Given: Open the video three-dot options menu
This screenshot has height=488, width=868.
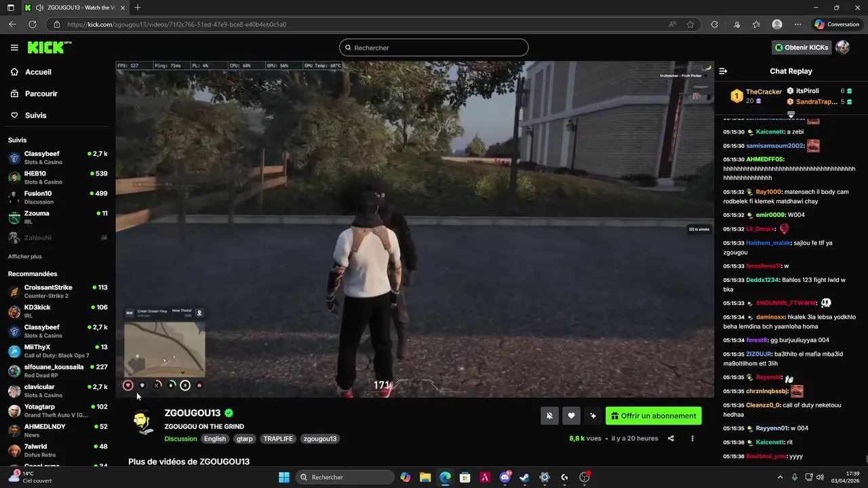Looking at the screenshot, I should [x=692, y=439].
